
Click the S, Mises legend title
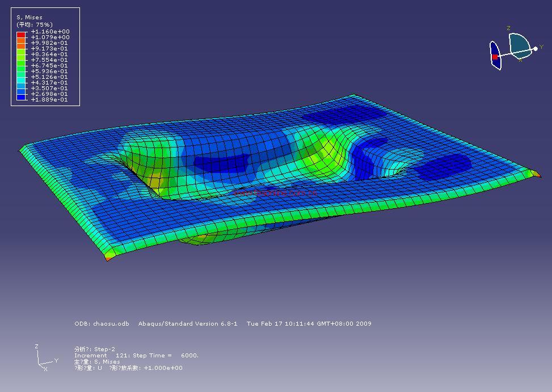(x=30, y=18)
